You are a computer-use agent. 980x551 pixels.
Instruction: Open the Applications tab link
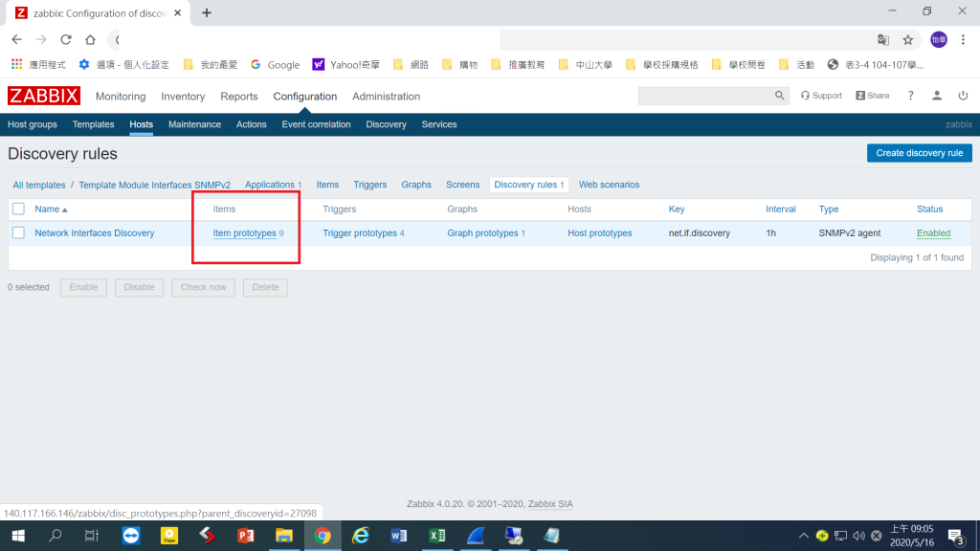pyautogui.click(x=269, y=185)
